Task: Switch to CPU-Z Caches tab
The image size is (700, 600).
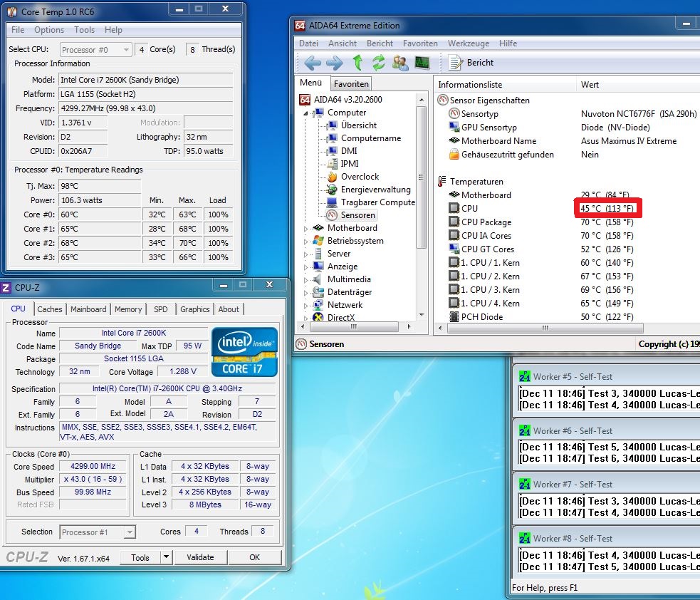Action: point(50,309)
